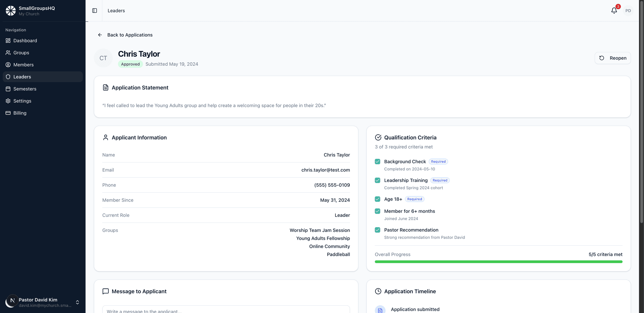Select the Leaders item in navigation
The width and height of the screenshot is (644, 313).
click(x=23, y=77)
